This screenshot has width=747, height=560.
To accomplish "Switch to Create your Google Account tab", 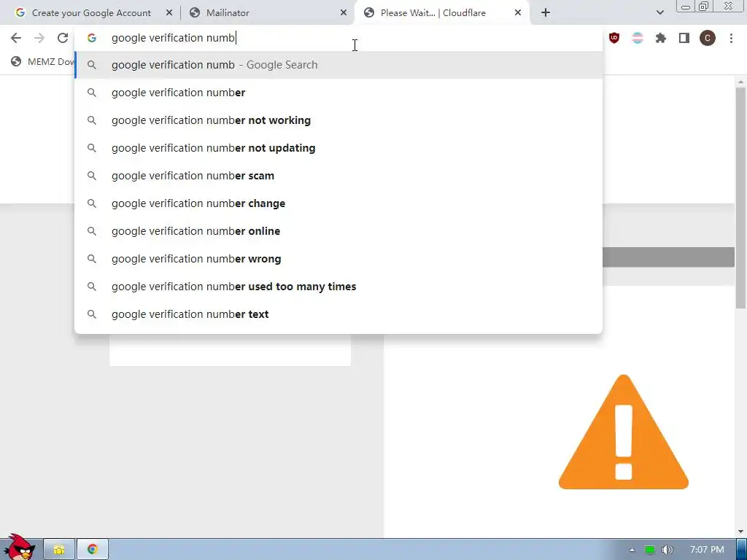I will (x=93, y=13).
